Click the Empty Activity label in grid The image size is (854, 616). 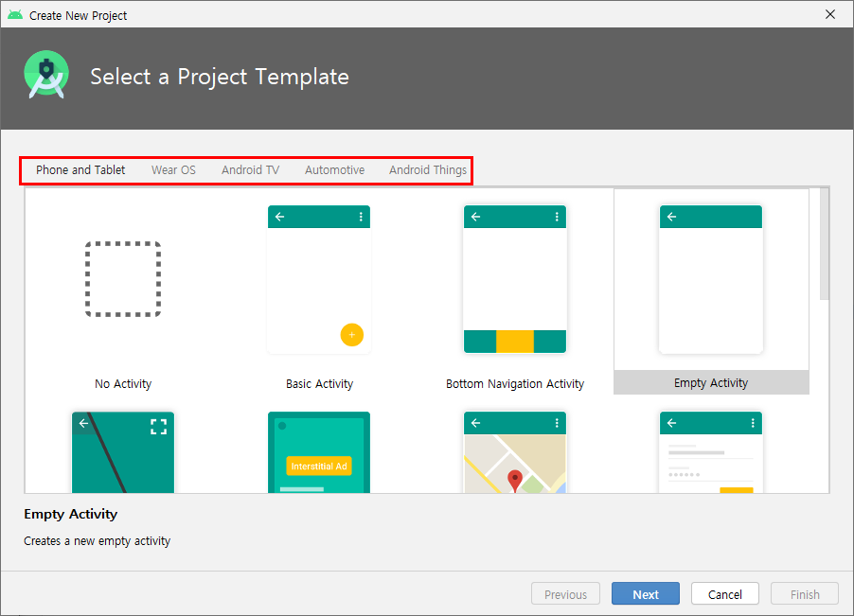click(711, 382)
